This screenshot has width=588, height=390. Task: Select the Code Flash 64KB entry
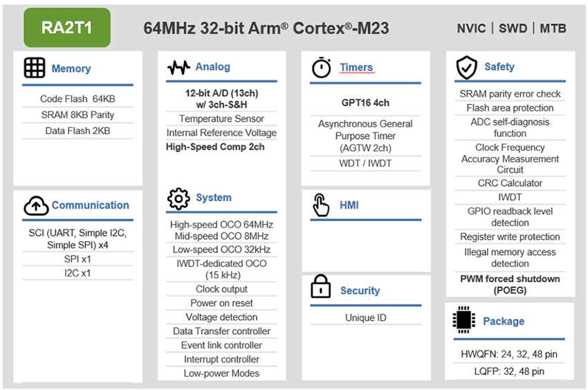point(77,99)
